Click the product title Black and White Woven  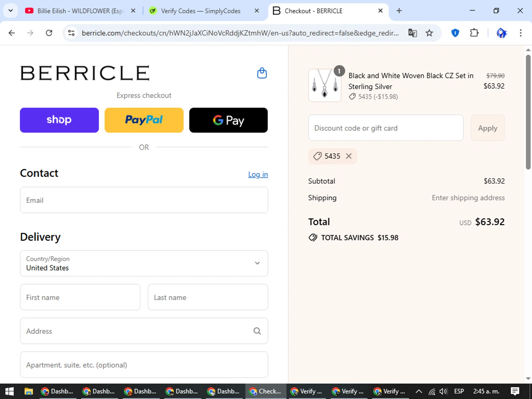[x=411, y=81]
